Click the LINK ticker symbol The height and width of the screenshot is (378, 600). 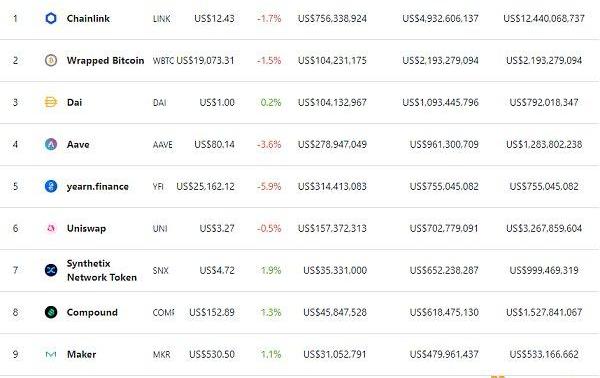click(x=161, y=19)
